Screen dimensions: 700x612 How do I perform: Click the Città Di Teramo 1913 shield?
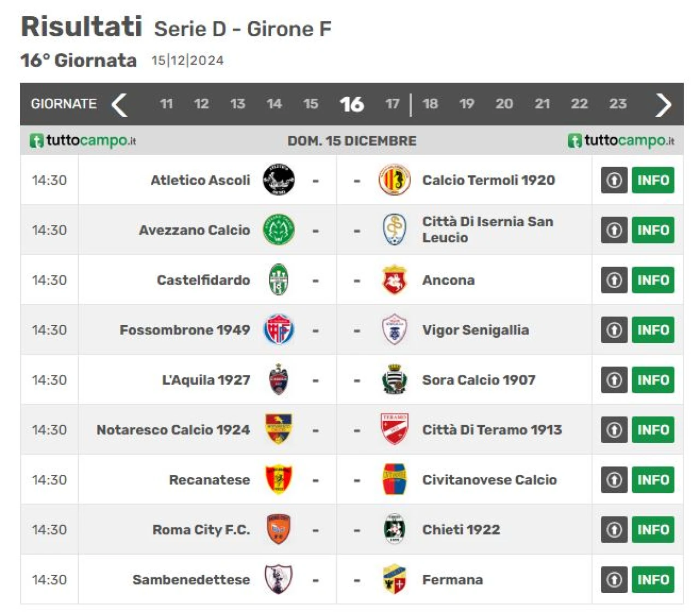coord(394,429)
